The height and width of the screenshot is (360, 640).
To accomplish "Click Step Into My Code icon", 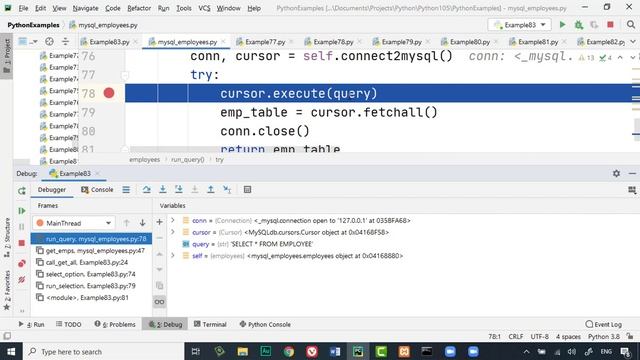I will 178,189.
